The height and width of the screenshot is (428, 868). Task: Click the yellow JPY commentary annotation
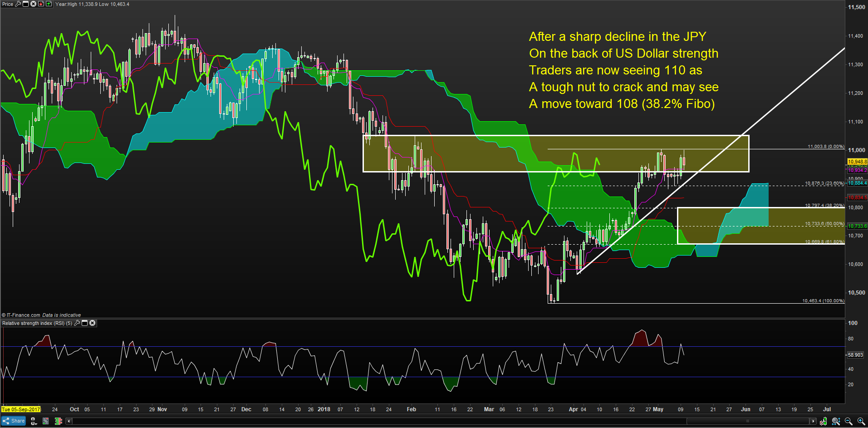coord(624,70)
